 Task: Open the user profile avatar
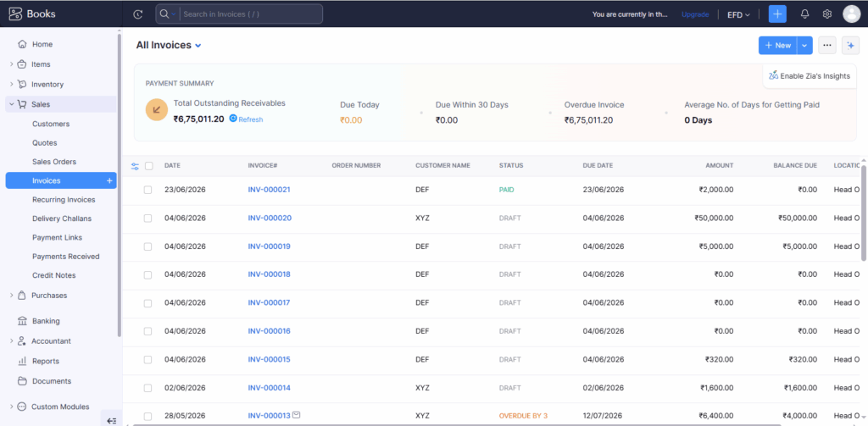pos(851,14)
